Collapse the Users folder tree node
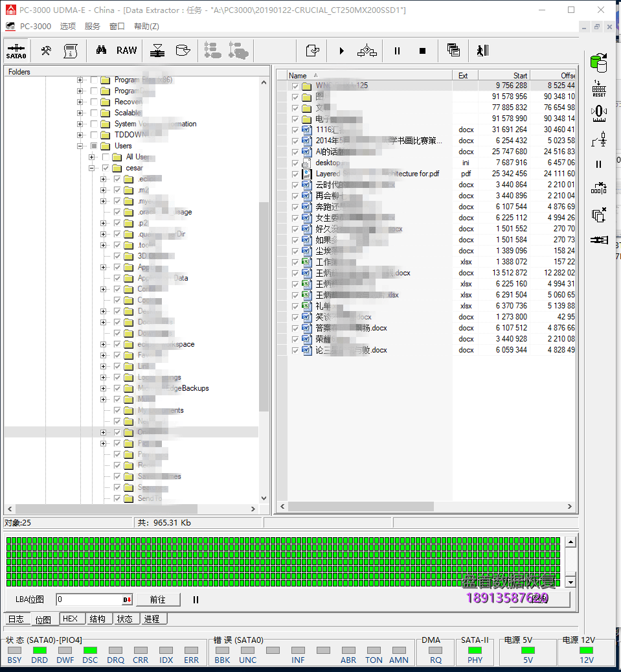Viewport: 621px width, 672px height. pos(80,146)
